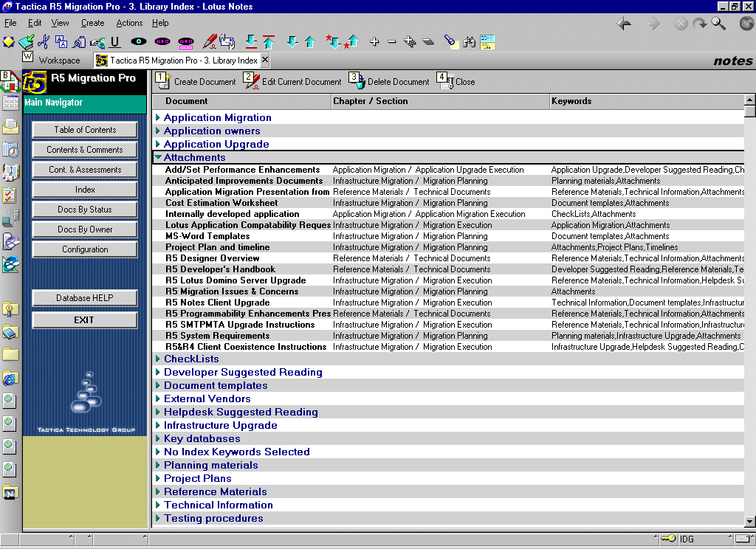Screen dimensions: 756x549
Task: Click the Table of Contents navigator button
Action: click(x=85, y=130)
